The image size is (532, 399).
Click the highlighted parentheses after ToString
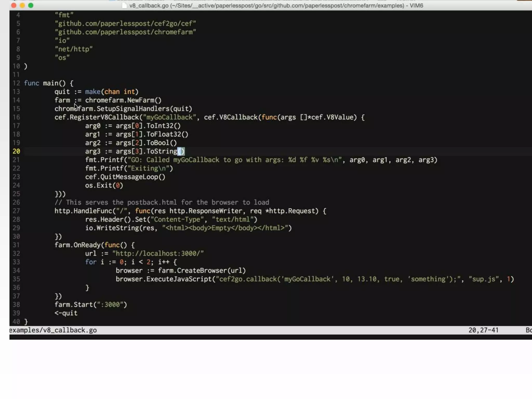(181, 151)
